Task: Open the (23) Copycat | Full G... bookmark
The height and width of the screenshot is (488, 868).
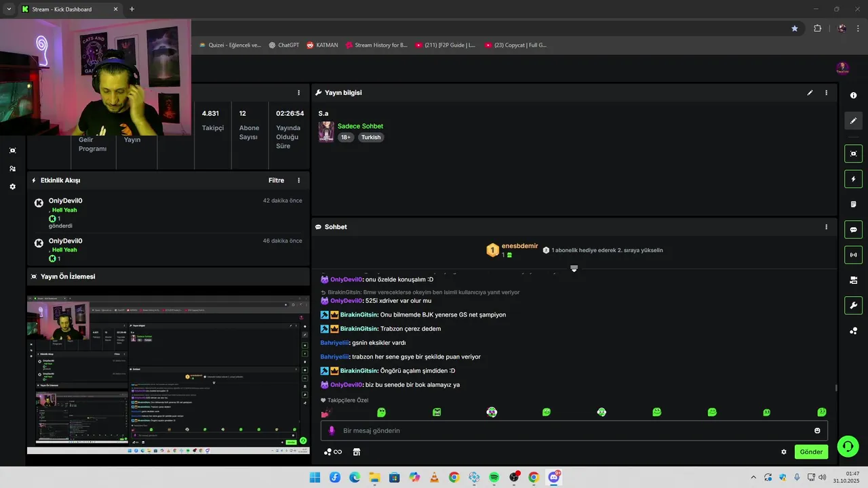Action: pos(515,45)
